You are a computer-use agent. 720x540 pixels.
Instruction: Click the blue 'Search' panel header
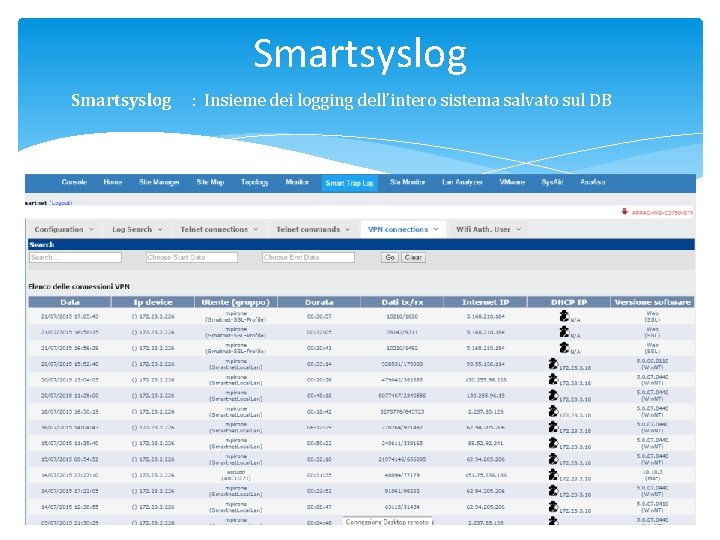click(361, 244)
